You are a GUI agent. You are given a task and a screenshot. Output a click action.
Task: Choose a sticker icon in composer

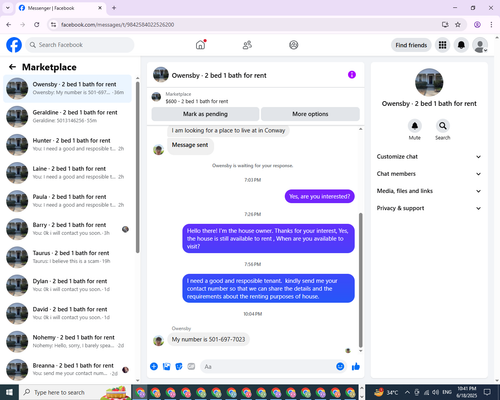coord(179,367)
